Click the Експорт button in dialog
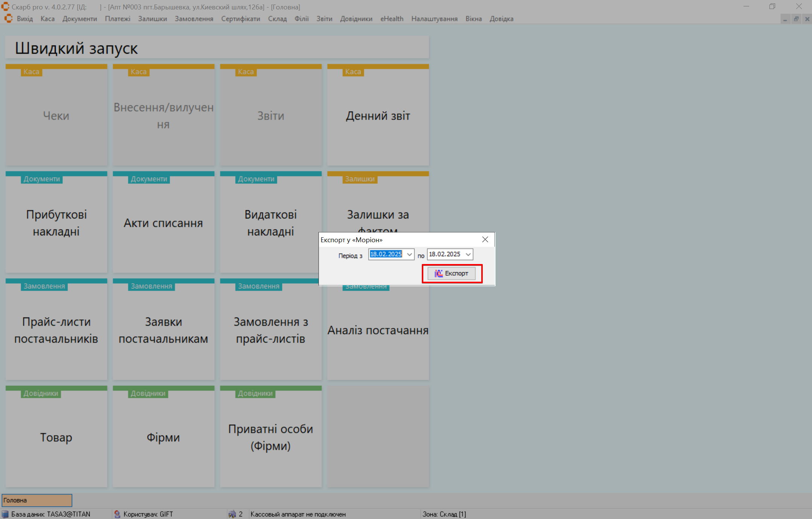This screenshot has width=812, height=519. pos(452,273)
